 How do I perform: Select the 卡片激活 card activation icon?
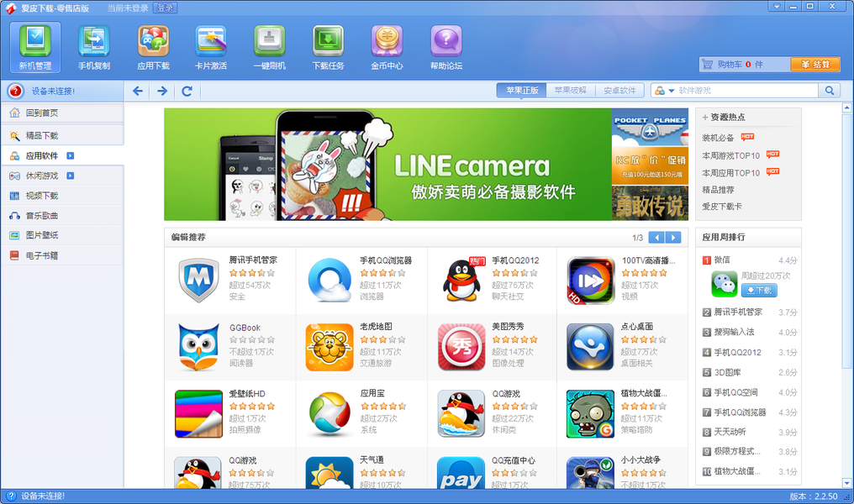click(x=211, y=47)
